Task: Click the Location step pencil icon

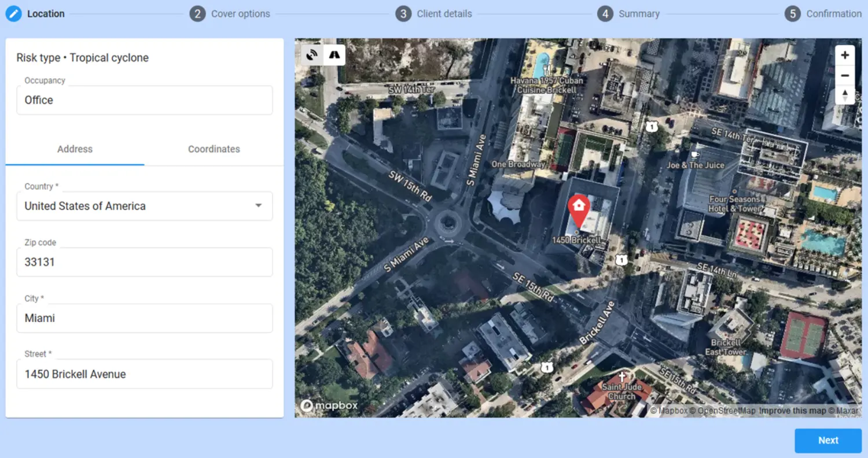Action: click(14, 14)
